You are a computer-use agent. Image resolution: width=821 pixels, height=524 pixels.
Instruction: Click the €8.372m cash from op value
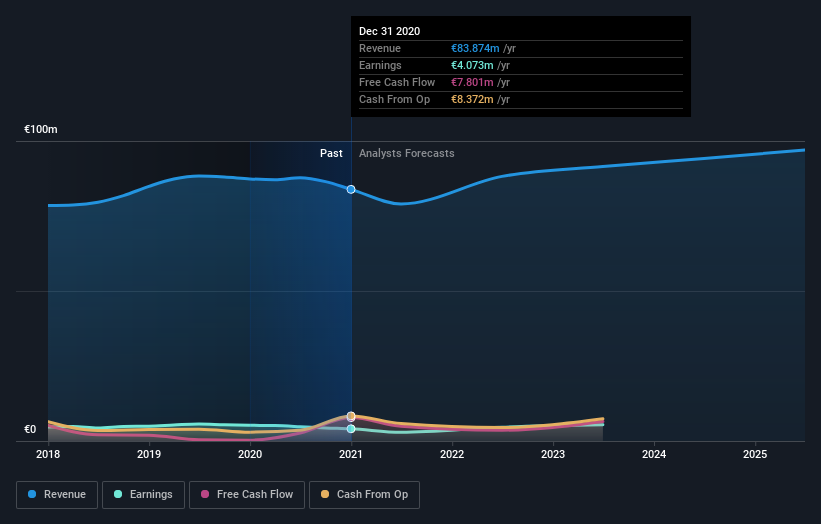472,99
